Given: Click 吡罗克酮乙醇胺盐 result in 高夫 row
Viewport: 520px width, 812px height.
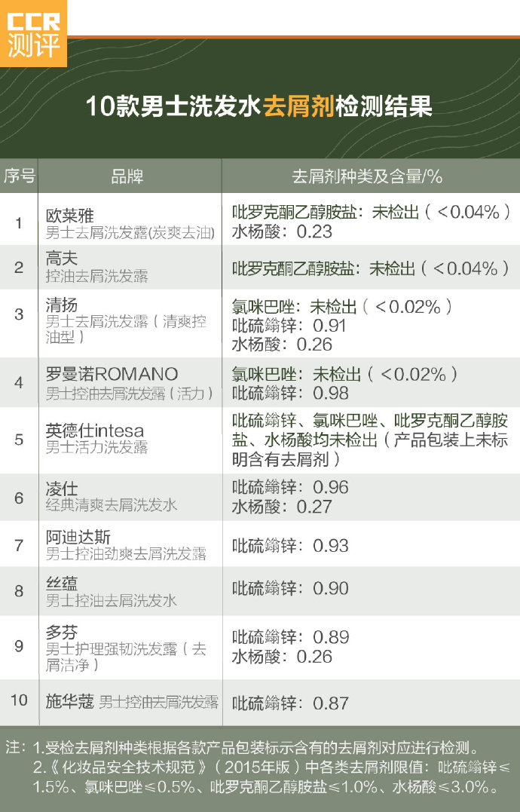Looking at the screenshot, I should pos(371,268).
